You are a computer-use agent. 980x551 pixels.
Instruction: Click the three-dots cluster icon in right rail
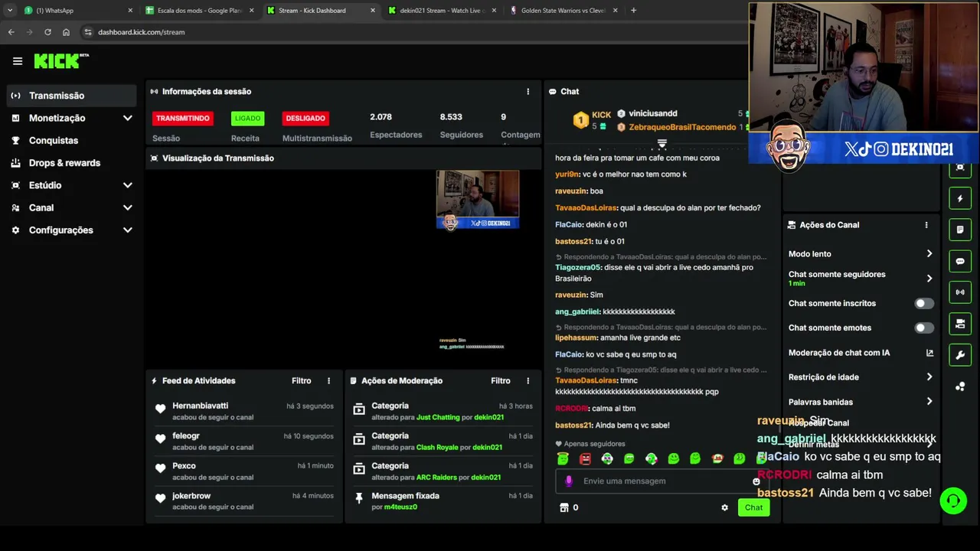[960, 386]
